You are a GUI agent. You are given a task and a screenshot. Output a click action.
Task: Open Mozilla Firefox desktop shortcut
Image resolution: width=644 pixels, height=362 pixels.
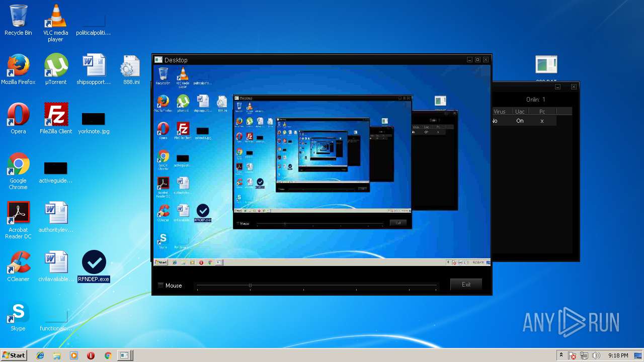tap(18, 69)
